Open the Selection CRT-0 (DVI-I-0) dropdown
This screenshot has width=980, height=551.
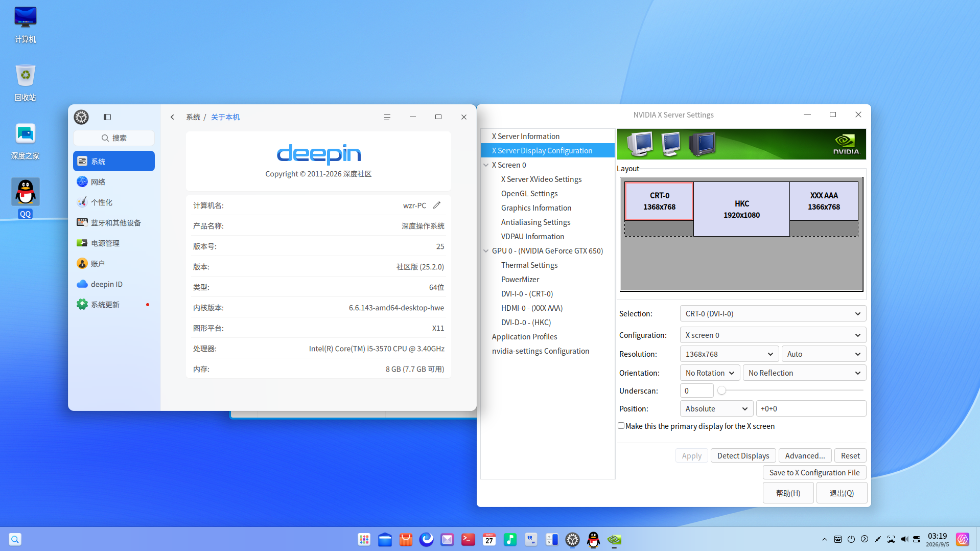tap(773, 313)
